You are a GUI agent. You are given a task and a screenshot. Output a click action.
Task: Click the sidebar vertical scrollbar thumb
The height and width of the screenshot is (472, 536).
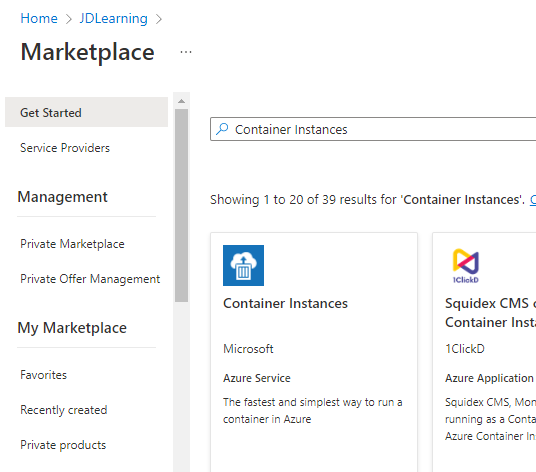(x=182, y=205)
